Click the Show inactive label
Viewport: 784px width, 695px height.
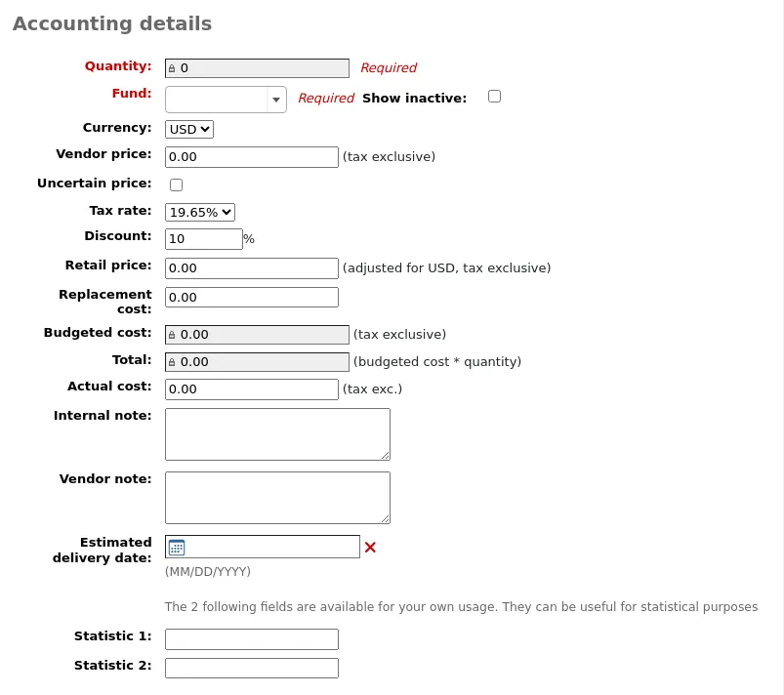click(415, 98)
